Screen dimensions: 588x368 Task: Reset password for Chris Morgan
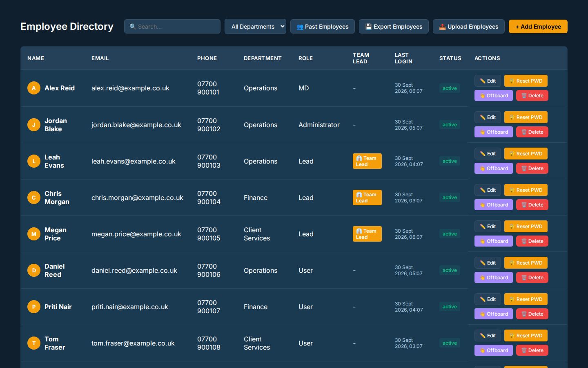pyautogui.click(x=526, y=190)
